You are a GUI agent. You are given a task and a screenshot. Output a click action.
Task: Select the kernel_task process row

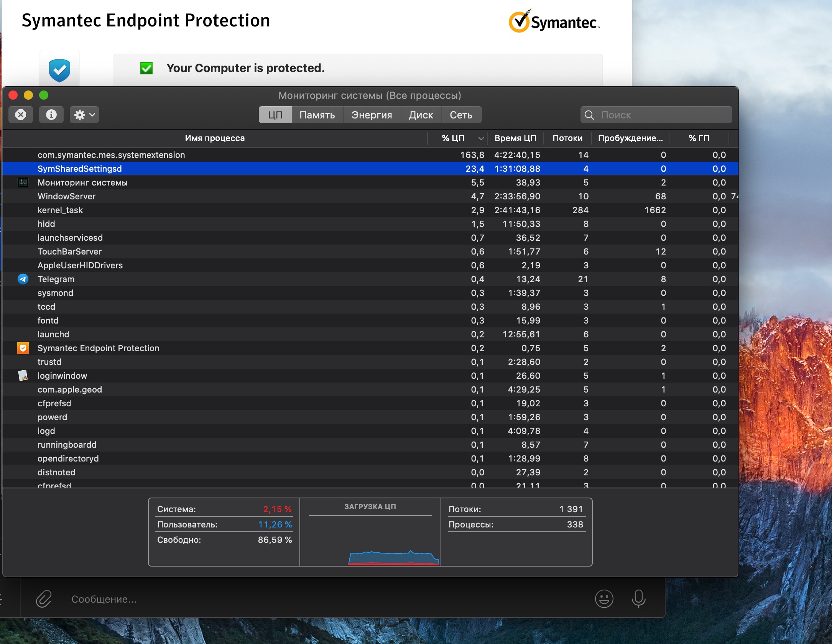point(370,210)
